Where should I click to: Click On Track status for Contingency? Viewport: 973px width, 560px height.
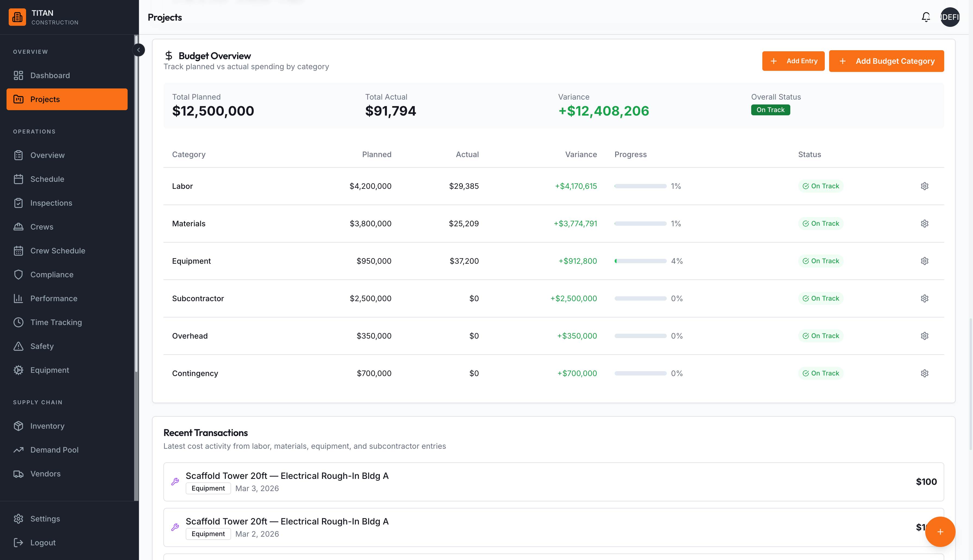click(821, 373)
